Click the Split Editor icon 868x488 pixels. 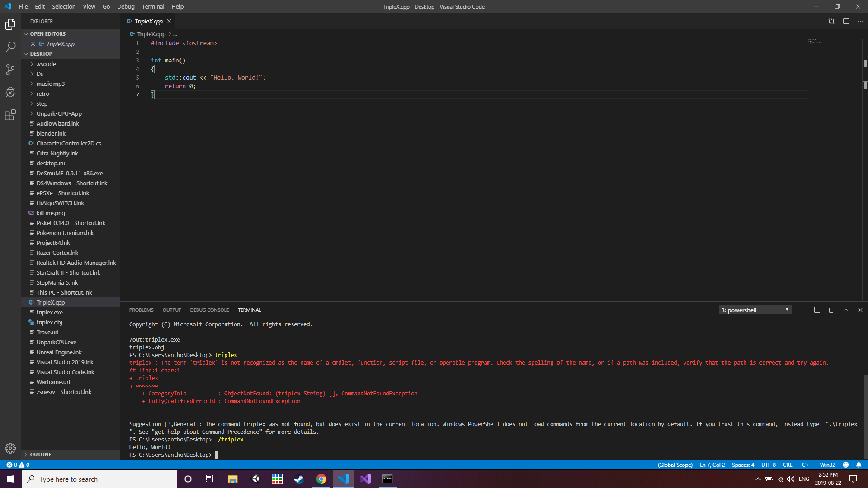coord(846,21)
